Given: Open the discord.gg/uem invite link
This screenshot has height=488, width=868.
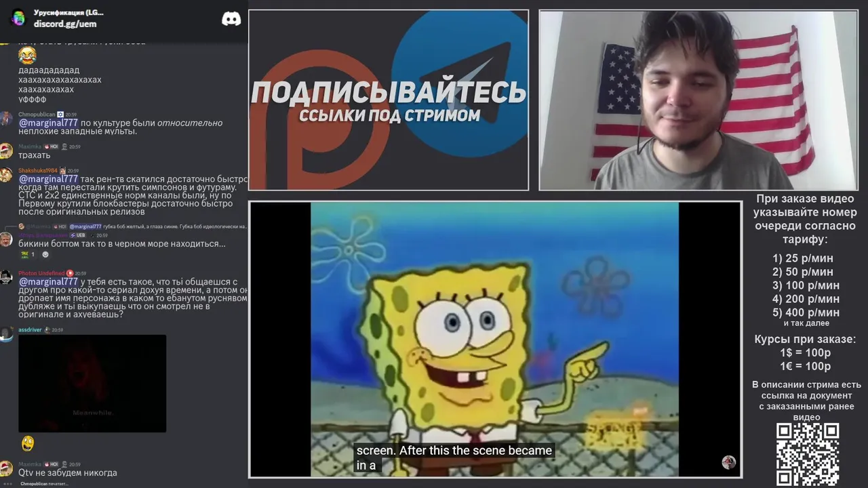Looking at the screenshot, I should coord(65,24).
